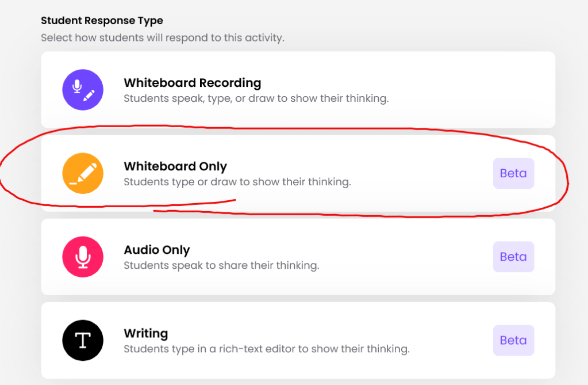This screenshot has width=588, height=385.
Task: Select the Writing title
Action: coord(146,333)
